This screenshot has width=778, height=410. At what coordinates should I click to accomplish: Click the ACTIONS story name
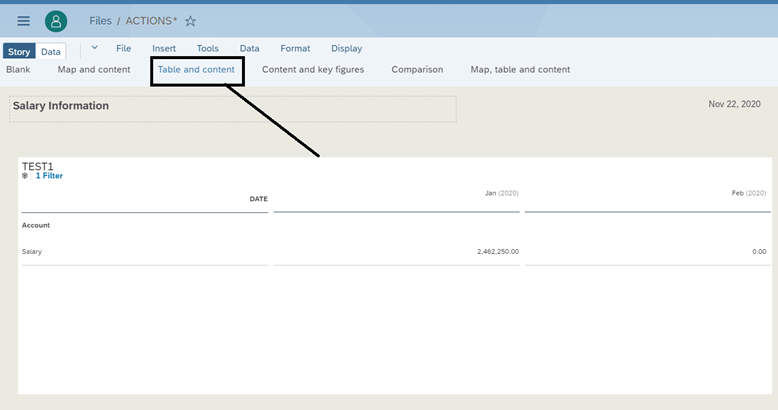click(x=151, y=21)
